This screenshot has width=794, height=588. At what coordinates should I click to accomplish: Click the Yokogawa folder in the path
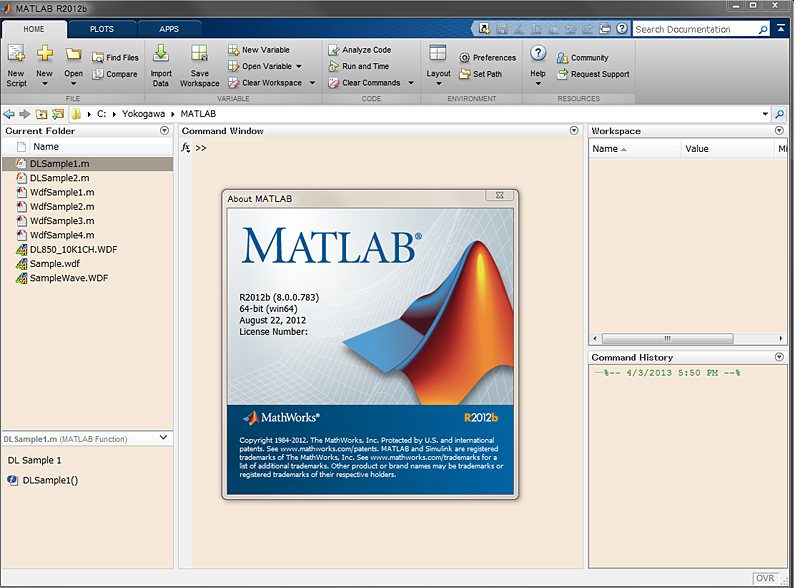[x=143, y=114]
